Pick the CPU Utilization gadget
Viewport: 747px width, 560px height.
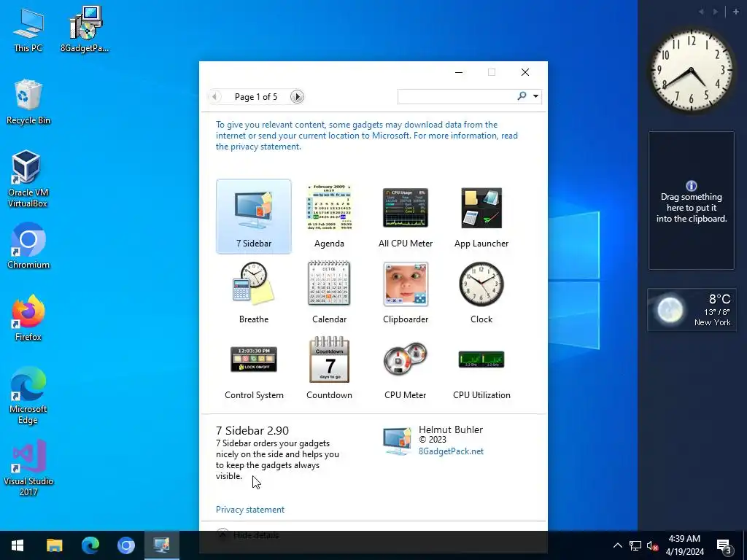point(481,367)
